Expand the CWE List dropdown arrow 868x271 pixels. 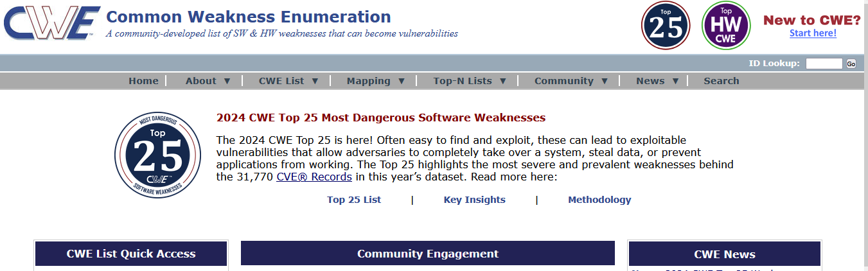pyautogui.click(x=315, y=81)
